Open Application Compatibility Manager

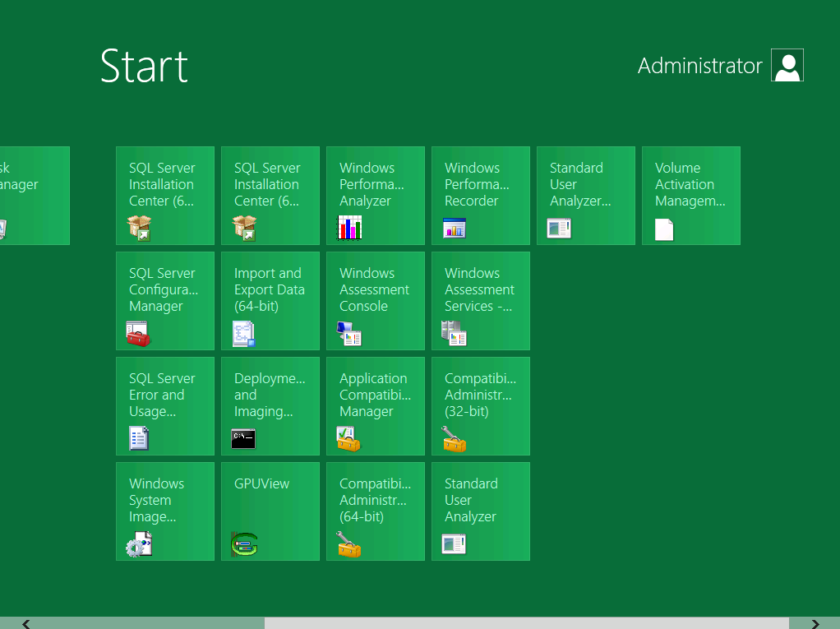click(375, 406)
